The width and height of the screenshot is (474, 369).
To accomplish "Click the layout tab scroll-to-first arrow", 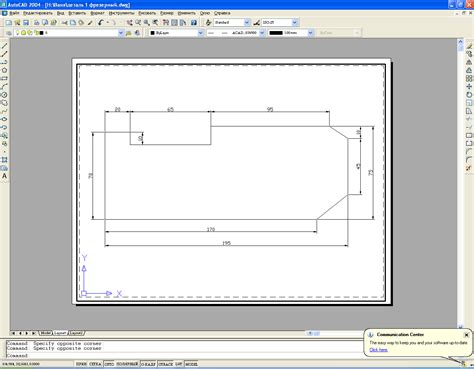I will pos(13,333).
